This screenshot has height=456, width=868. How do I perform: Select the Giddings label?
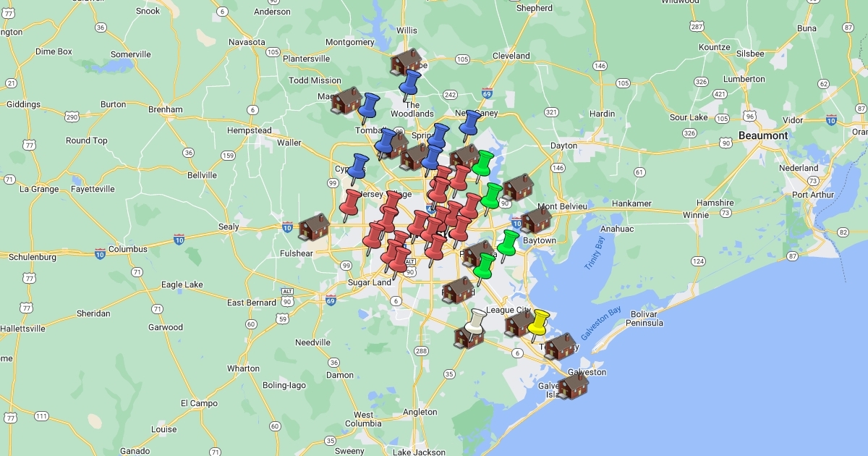coord(24,104)
